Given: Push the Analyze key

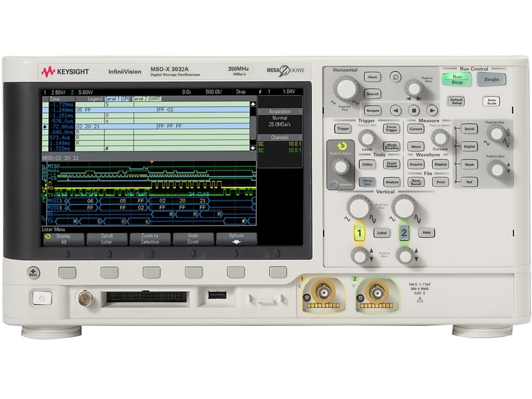Looking at the screenshot, I should [x=392, y=182].
